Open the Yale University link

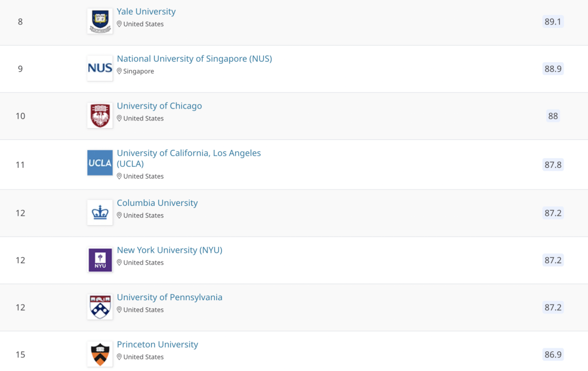146,11
